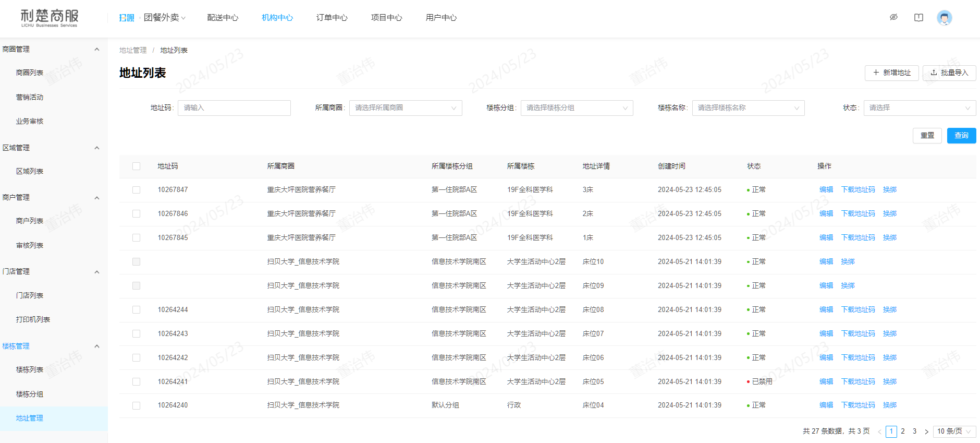Open the 10 条/页 page size dropdown
Screen dimensions: 980x443
[954, 432]
